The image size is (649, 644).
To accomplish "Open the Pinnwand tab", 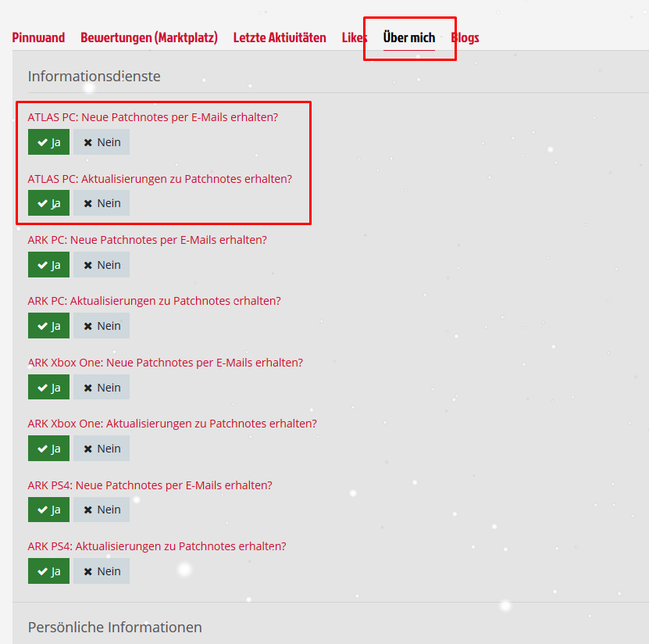I will click(38, 38).
